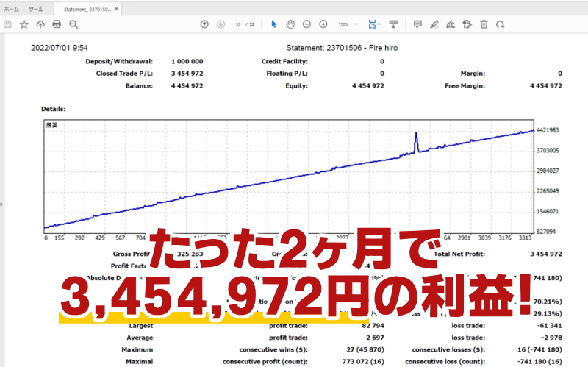Switch to the ホーム tab
588x367 pixels.
(x=12, y=8)
